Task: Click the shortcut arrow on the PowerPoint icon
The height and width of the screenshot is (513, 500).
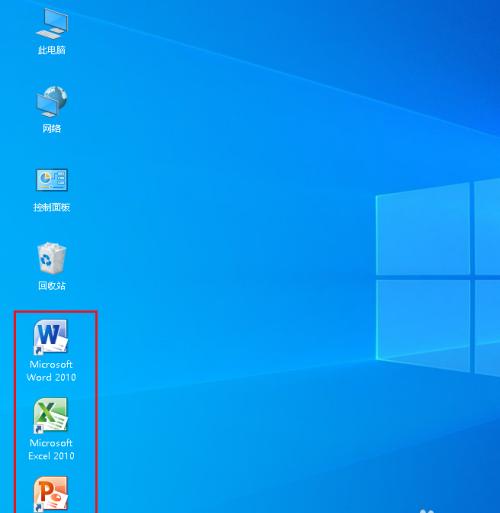Action: [38, 507]
